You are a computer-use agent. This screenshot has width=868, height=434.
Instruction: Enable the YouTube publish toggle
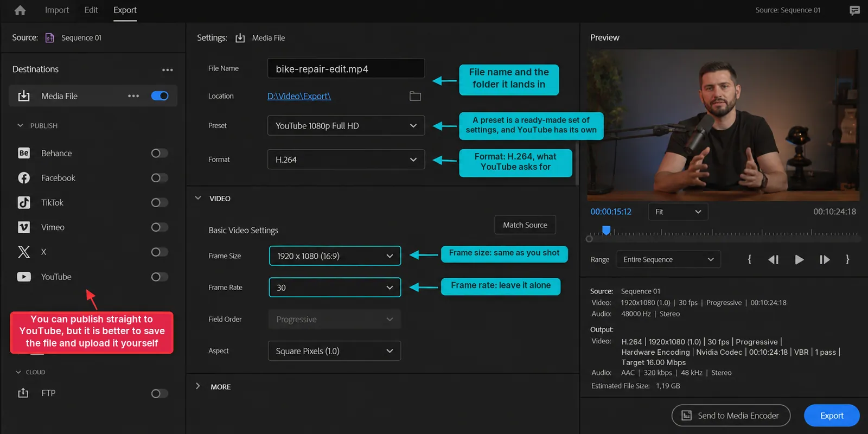pyautogui.click(x=159, y=277)
